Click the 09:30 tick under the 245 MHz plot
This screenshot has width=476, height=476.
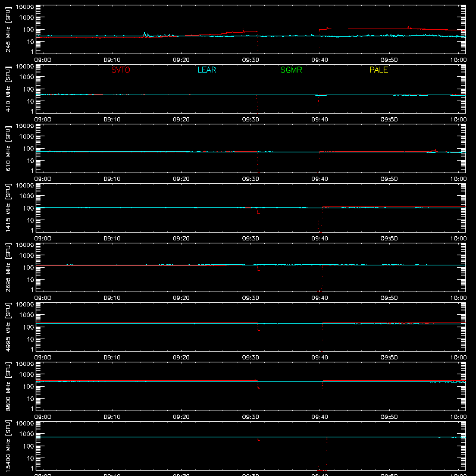click(x=250, y=60)
